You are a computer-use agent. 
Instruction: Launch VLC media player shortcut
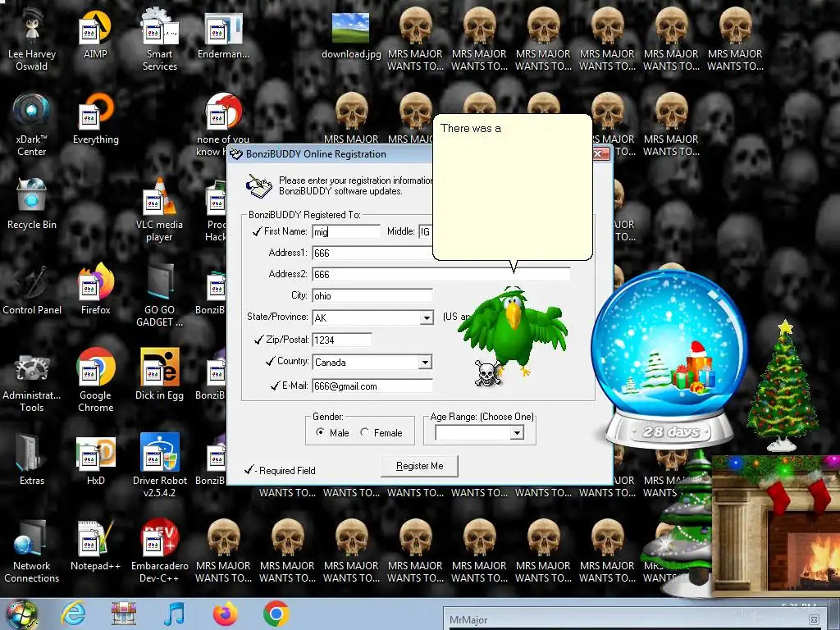tap(160, 211)
